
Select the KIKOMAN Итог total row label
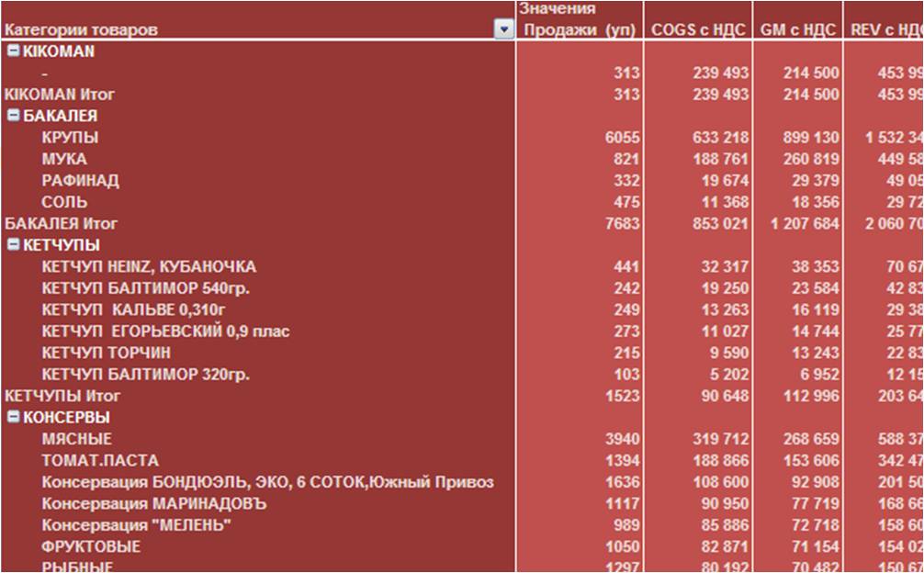click(60, 95)
